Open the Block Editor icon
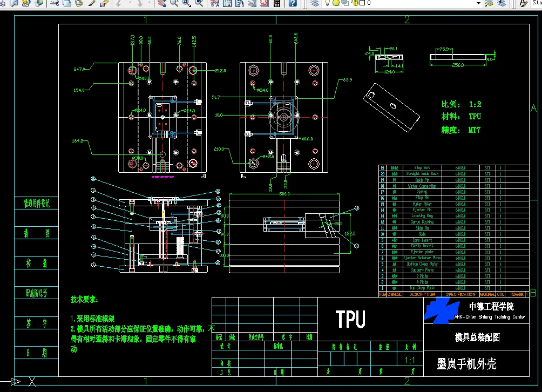542x392 pixels. pyautogui.click(x=104, y=3)
